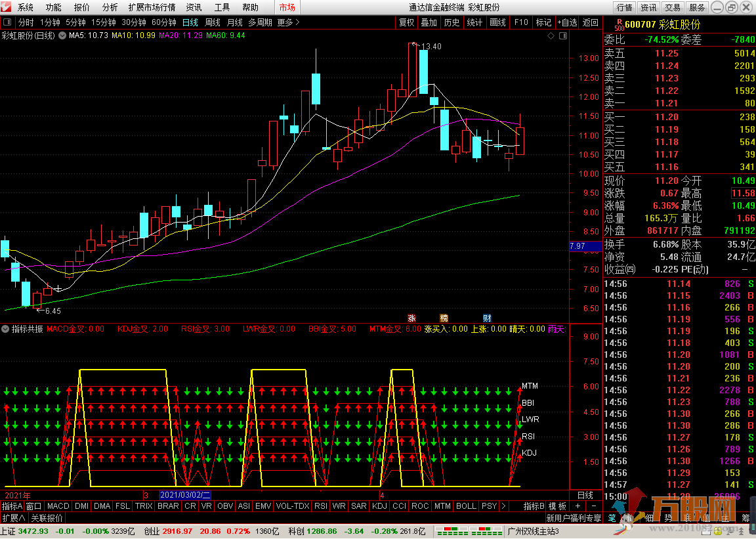Add stock with +自选 button
Screen dimensions: 756x539
568,22
